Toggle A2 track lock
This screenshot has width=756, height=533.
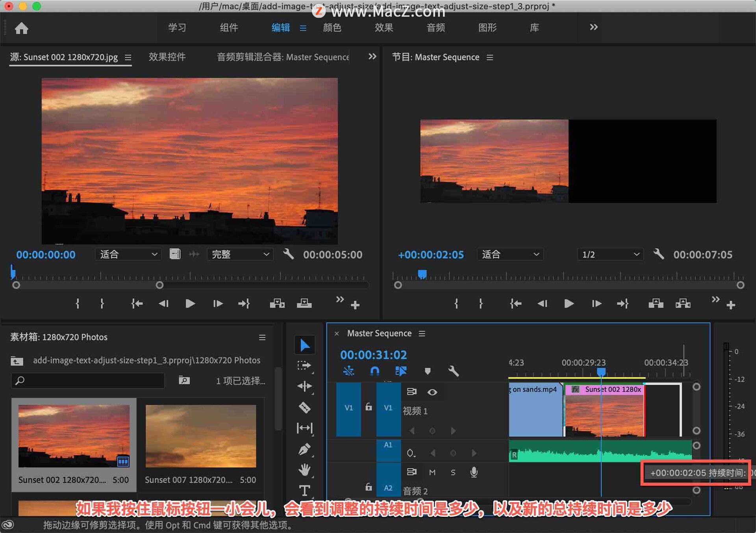click(369, 487)
